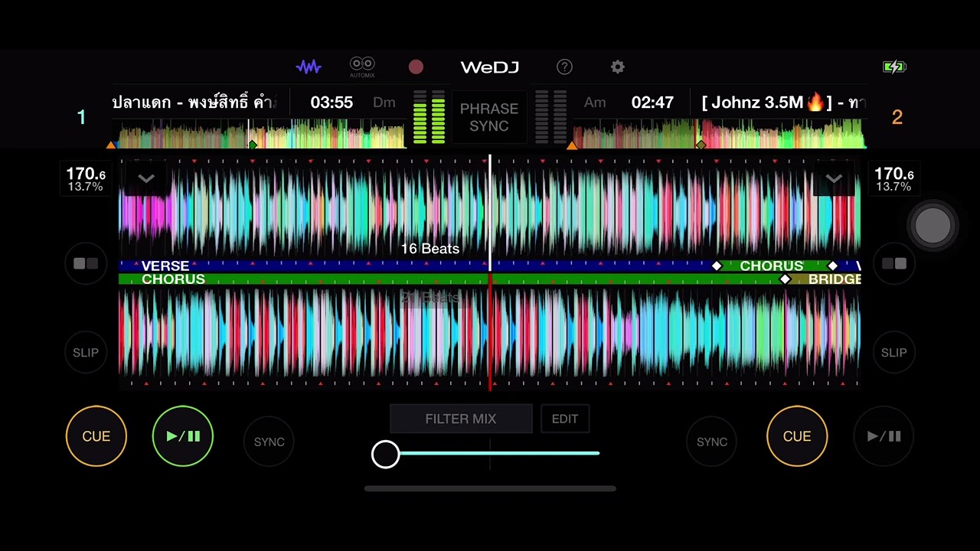Viewport: 980px width, 551px height.
Task: Tap deck 2 remaining time 02:47
Action: (x=652, y=103)
